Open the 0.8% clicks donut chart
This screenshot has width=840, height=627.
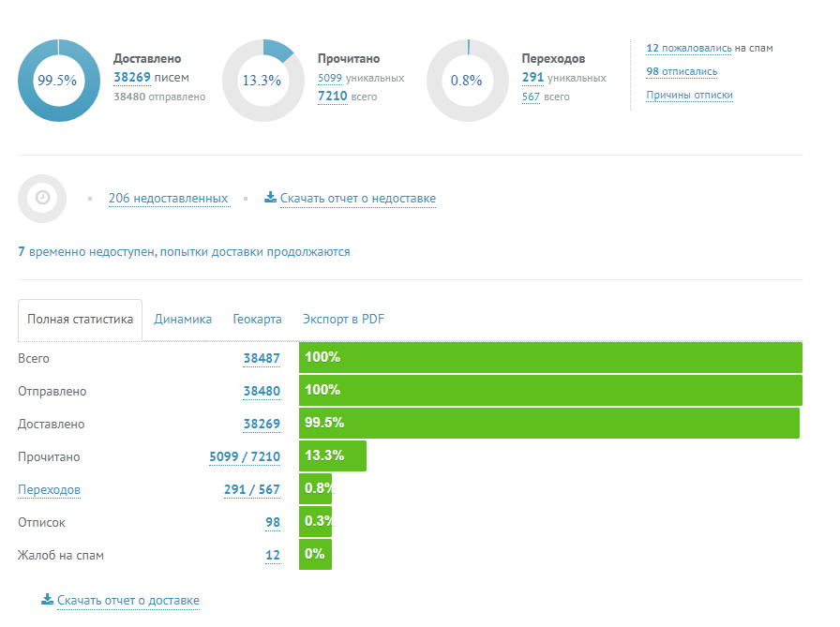tap(468, 81)
